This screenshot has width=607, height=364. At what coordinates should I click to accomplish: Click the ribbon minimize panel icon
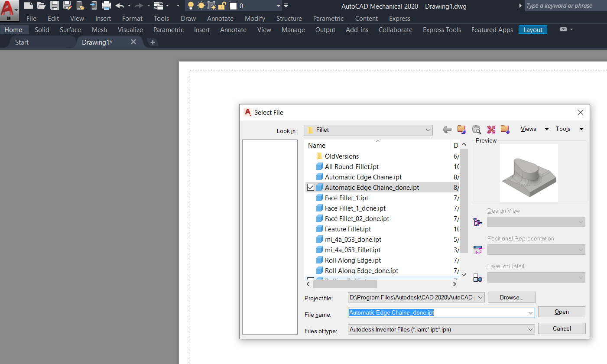click(563, 29)
